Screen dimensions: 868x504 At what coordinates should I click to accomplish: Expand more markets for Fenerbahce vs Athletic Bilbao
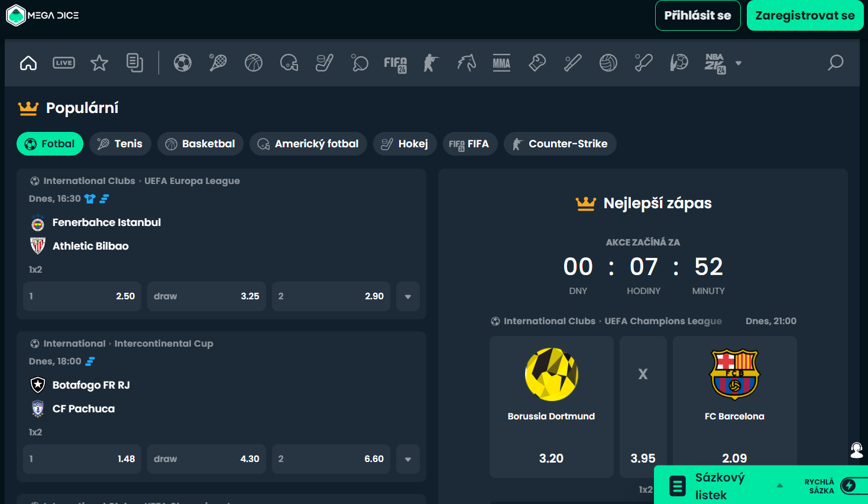point(408,296)
